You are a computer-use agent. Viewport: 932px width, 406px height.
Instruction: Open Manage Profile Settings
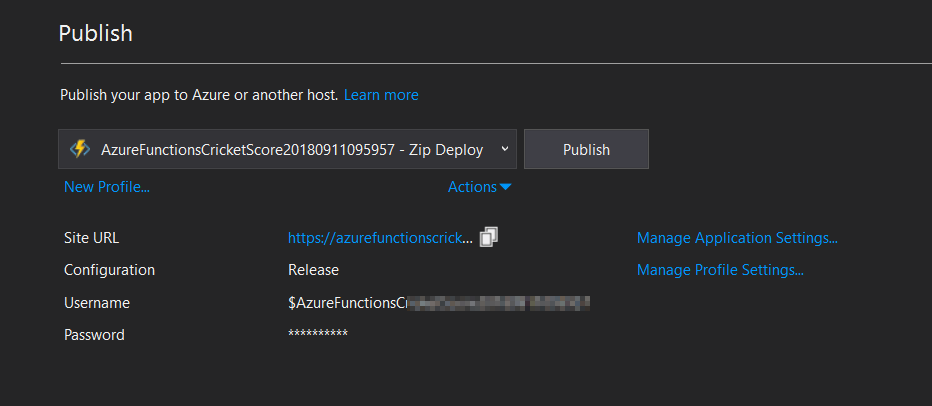tap(720, 270)
